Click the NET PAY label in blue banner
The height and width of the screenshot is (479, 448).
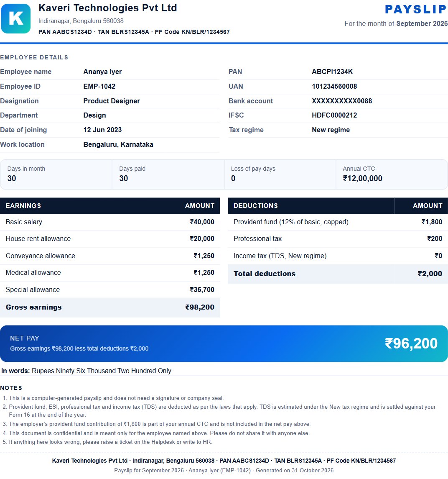(x=24, y=338)
